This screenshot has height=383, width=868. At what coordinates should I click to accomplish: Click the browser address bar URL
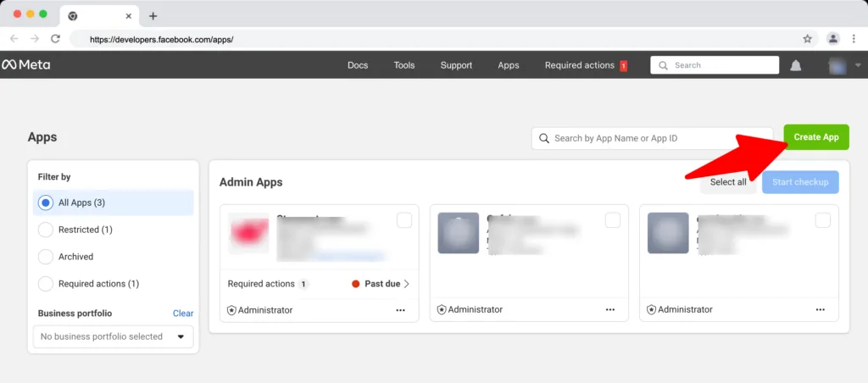161,39
